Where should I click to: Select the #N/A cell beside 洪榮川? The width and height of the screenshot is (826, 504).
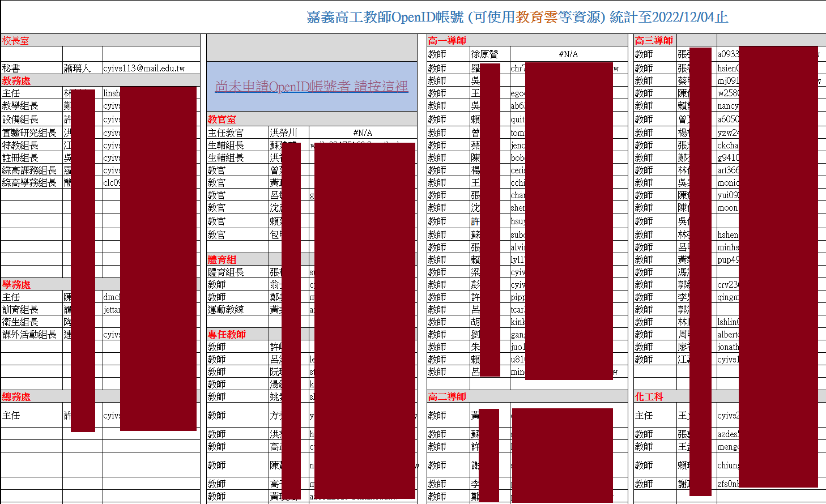click(363, 133)
